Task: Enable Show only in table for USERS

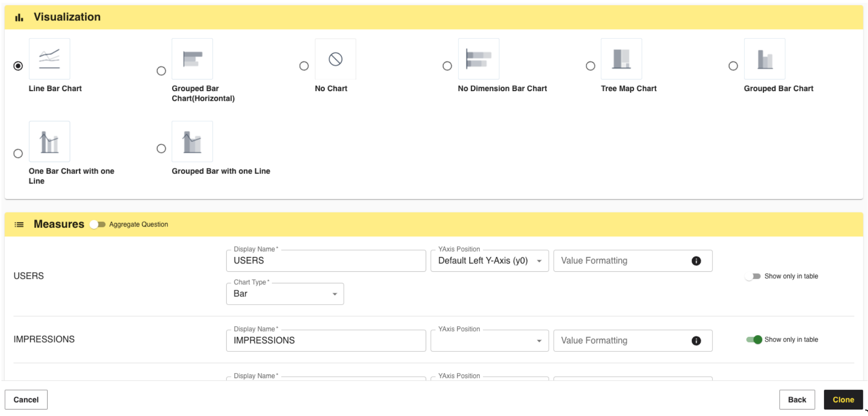Action: coord(753,276)
